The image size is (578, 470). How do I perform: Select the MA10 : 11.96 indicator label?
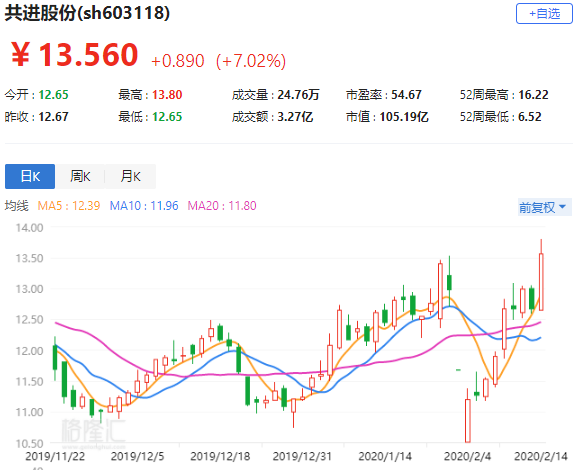pos(144,206)
